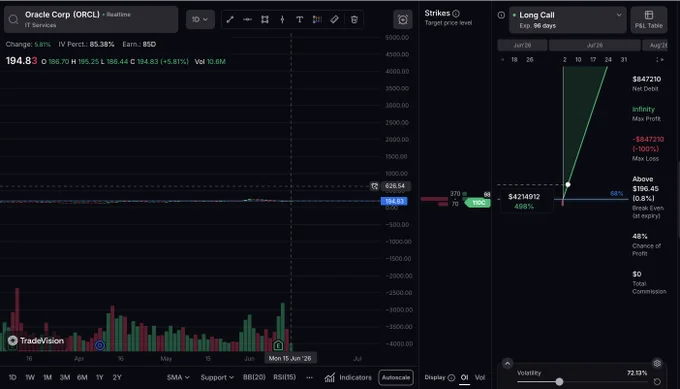The height and width of the screenshot is (389, 680).
Task: Click the info icon left of Long Call
Action: click(x=501, y=15)
